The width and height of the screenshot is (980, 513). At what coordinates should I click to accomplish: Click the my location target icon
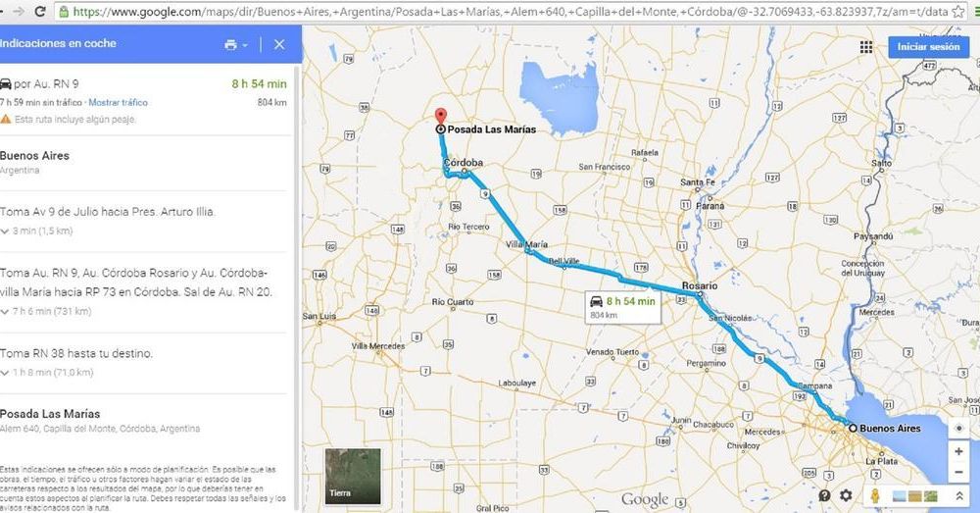(958, 429)
